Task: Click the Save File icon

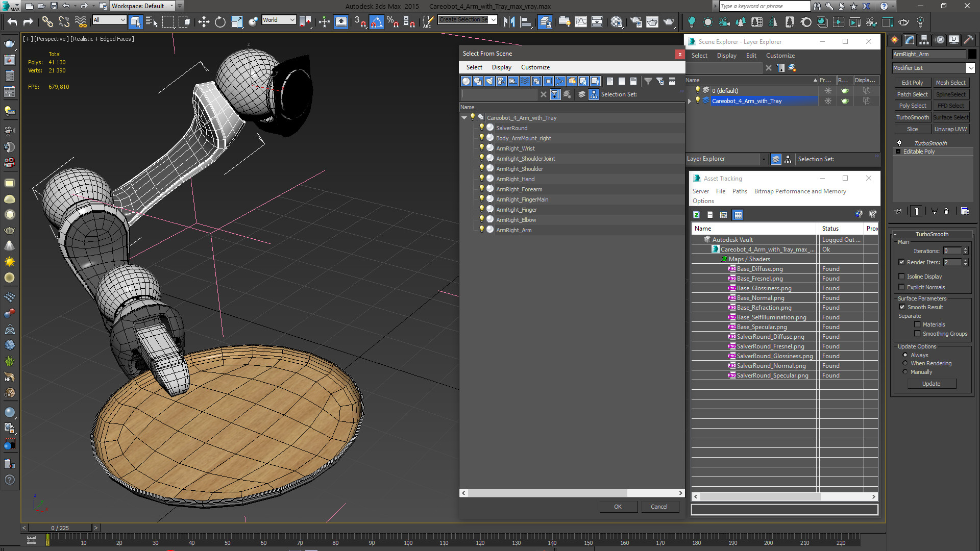Action: (54, 6)
